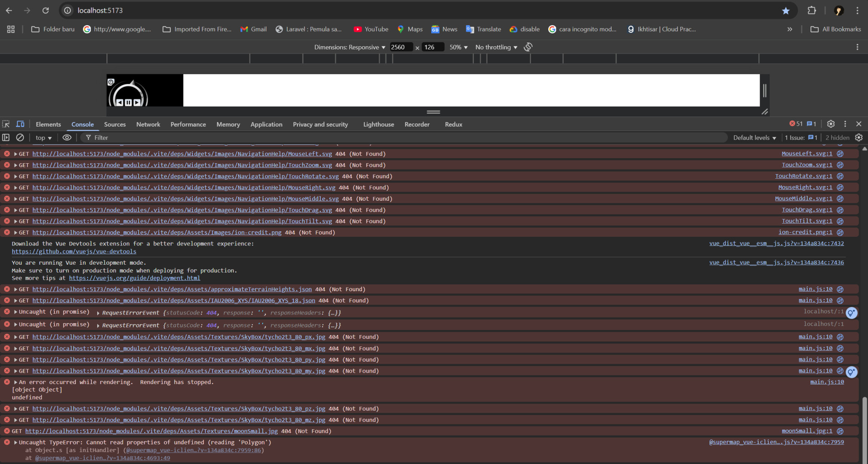Switch to the Sources tab
This screenshot has height=464, width=868.
pyautogui.click(x=115, y=124)
